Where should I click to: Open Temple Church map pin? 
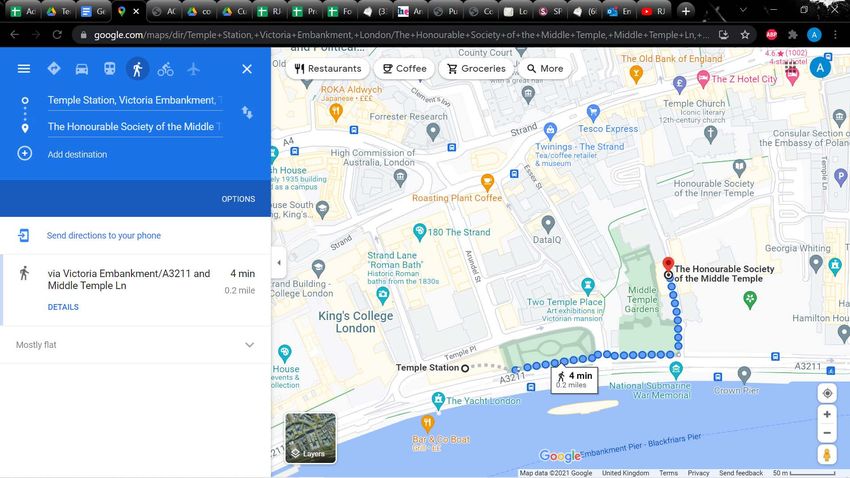(711, 133)
